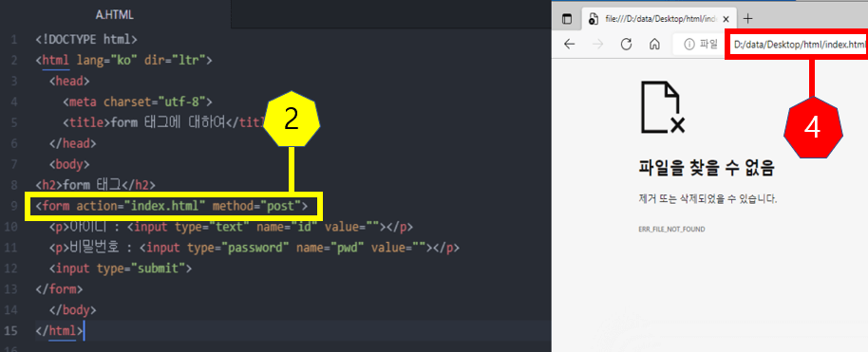Click the address bar URL field
Screen dimensions: 868x352
[800, 45]
